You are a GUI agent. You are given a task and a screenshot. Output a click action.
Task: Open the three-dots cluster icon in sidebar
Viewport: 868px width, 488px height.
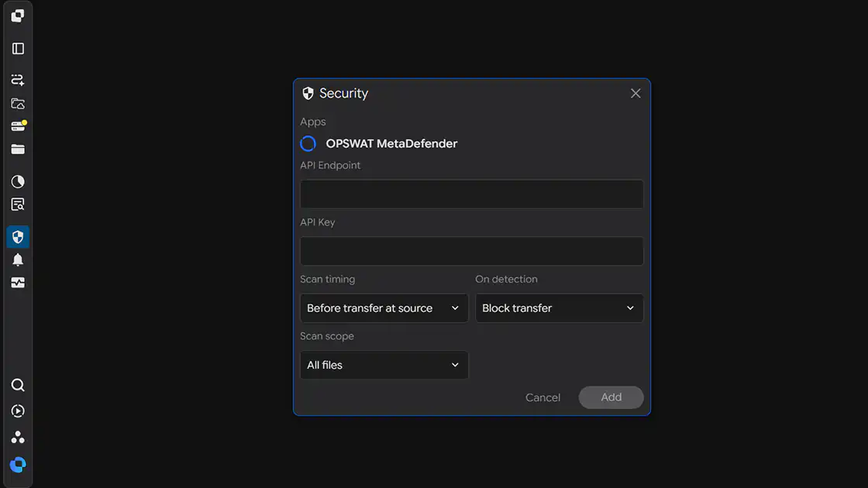click(x=18, y=437)
